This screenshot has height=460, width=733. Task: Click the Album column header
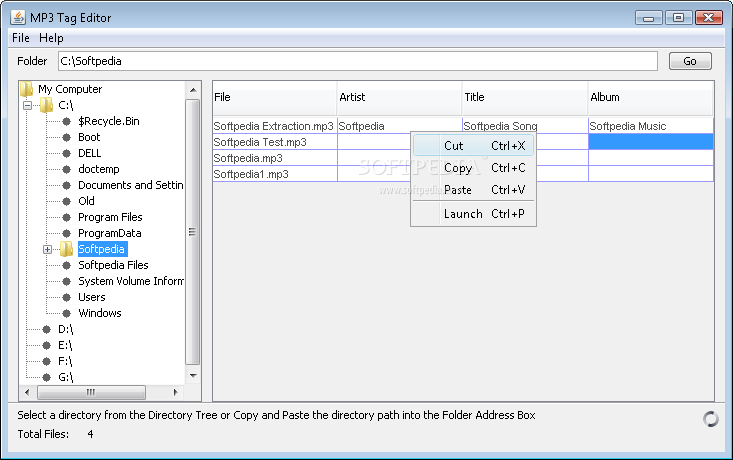click(x=650, y=98)
